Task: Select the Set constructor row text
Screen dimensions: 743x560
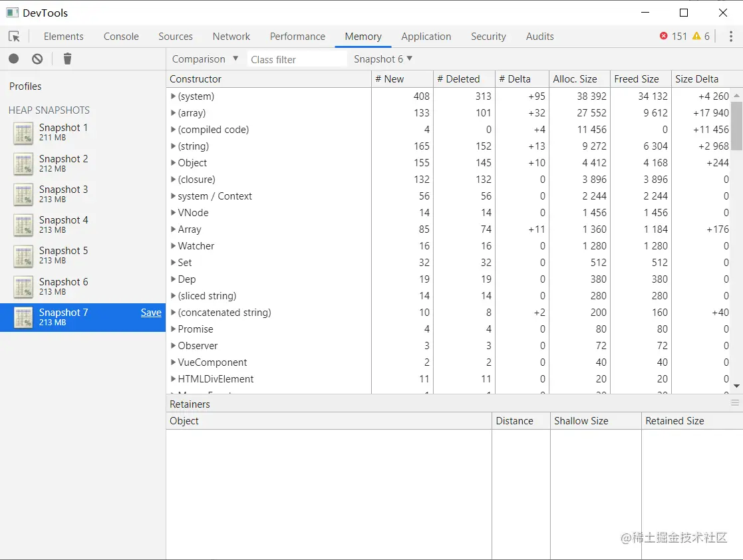Action: click(x=185, y=263)
